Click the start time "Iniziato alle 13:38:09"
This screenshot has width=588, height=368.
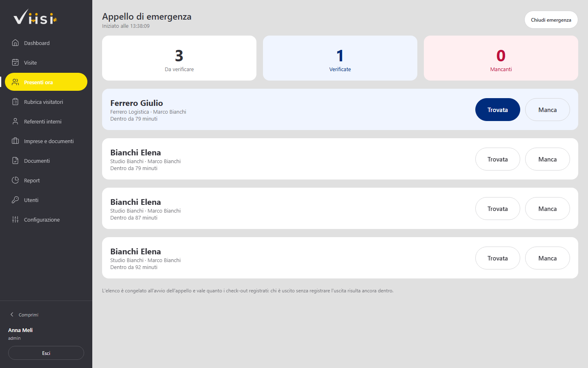point(126,26)
